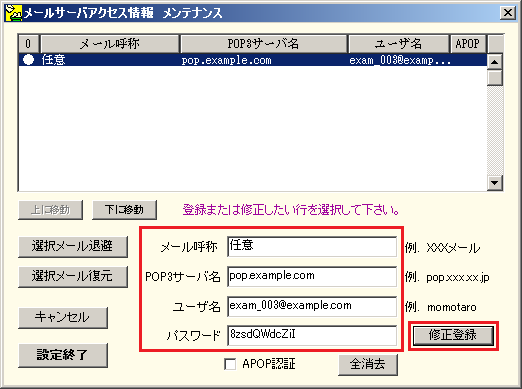
Task: Close the メールサーバアクセス情報 window
Action: [x=508, y=13]
